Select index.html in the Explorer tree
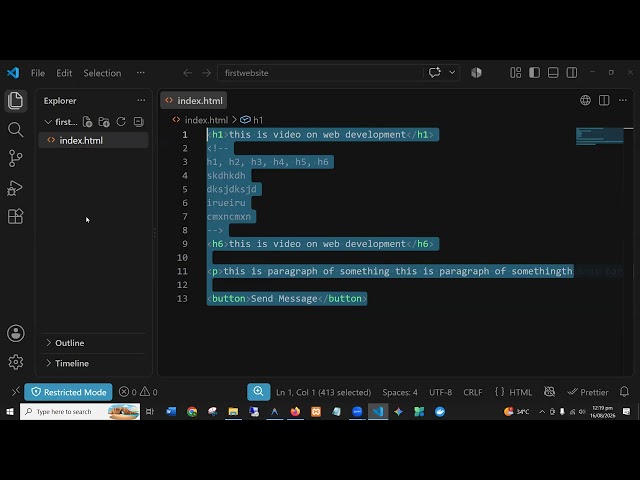 pos(93,140)
